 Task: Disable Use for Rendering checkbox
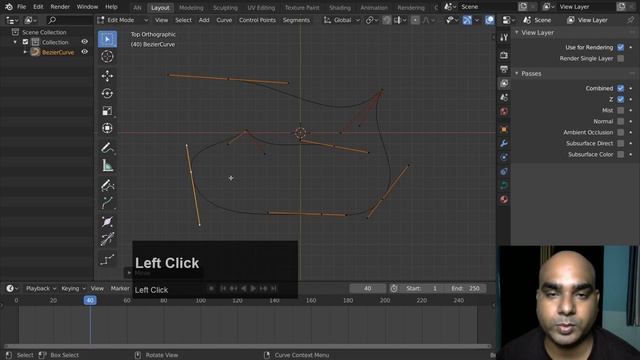620,47
